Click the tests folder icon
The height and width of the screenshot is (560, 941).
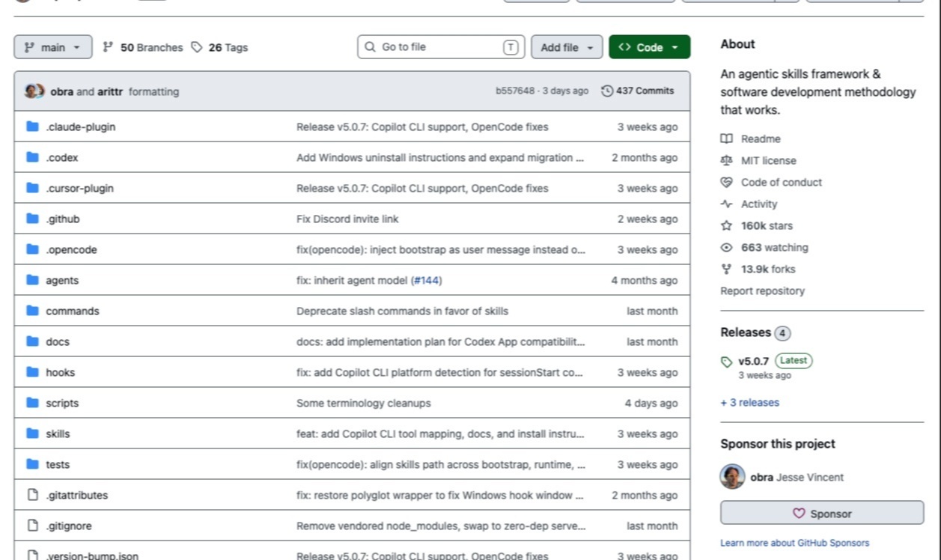tap(32, 464)
